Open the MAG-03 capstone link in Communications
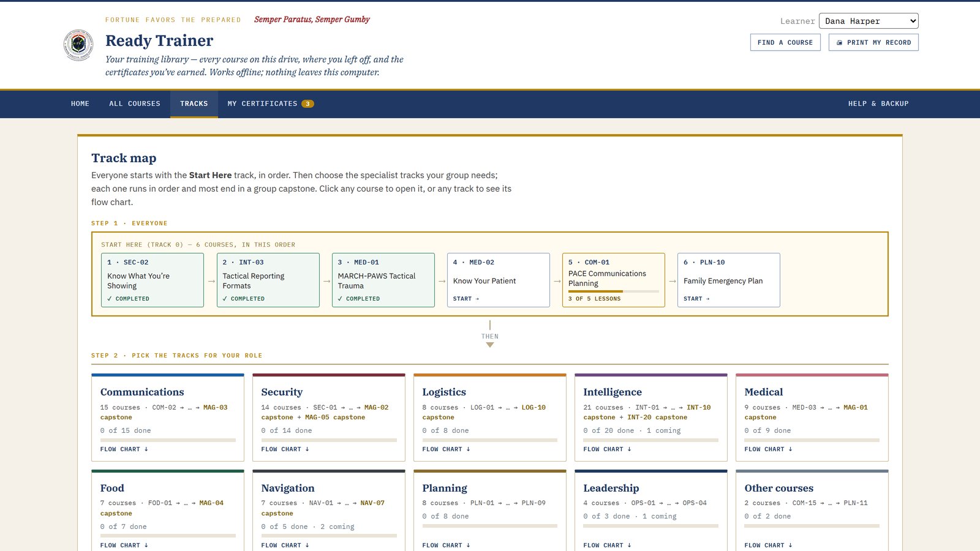Viewport: 980px width, 551px height. tap(215, 408)
